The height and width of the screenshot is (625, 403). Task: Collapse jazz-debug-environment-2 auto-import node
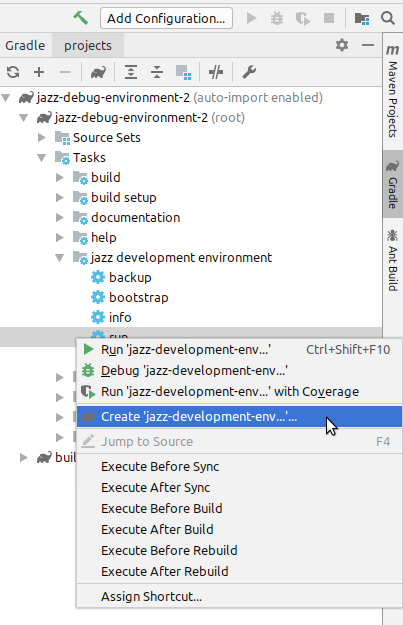pyautogui.click(x=6, y=98)
